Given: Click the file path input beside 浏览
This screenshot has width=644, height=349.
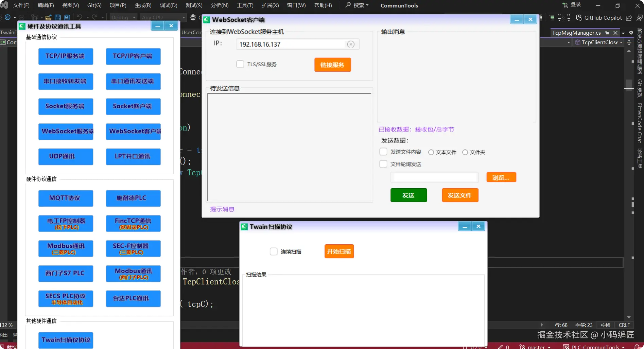Looking at the screenshot, I should (x=434, y=177).
